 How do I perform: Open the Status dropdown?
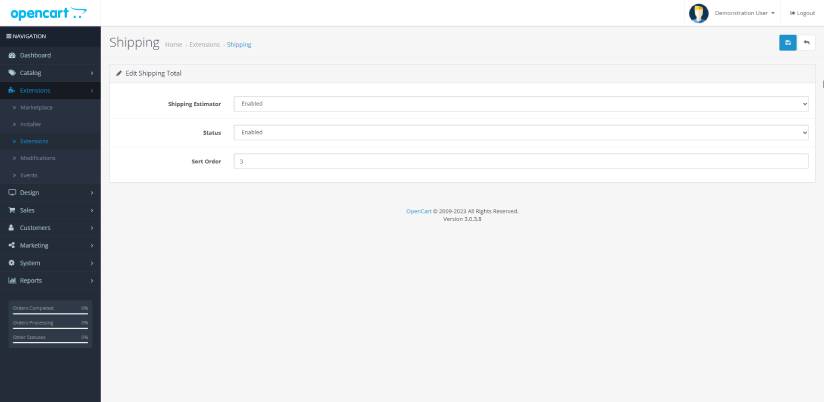coord(520,132)
